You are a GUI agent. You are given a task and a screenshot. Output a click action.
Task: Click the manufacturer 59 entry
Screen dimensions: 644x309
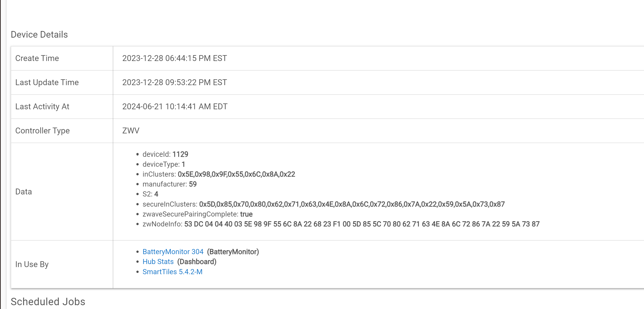point(170,184)
